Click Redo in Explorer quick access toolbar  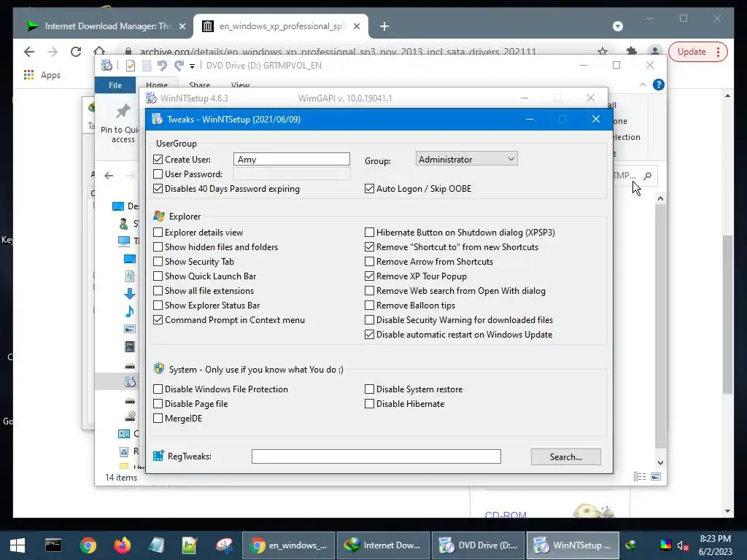pyautogui.click(x=179, y=66)
